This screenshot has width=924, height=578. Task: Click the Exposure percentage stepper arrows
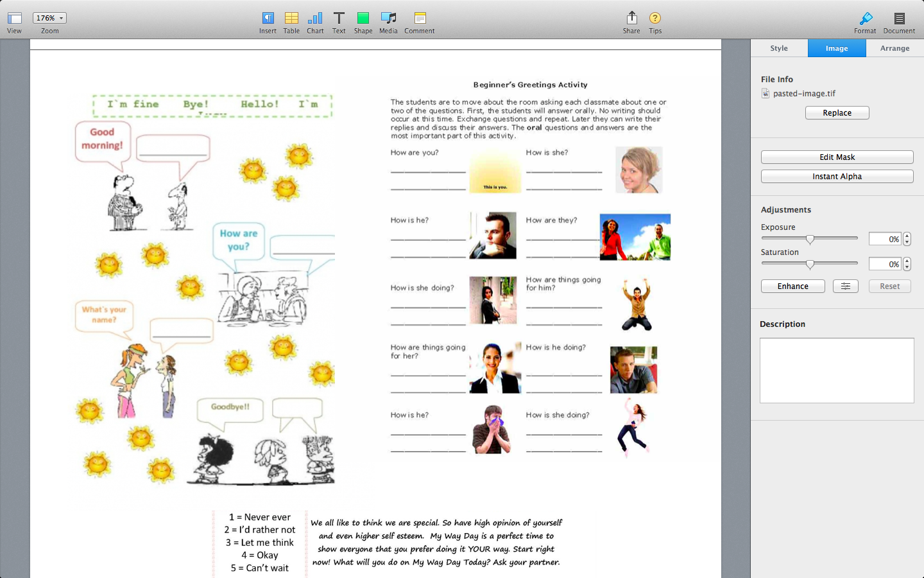tap(907, 239)
